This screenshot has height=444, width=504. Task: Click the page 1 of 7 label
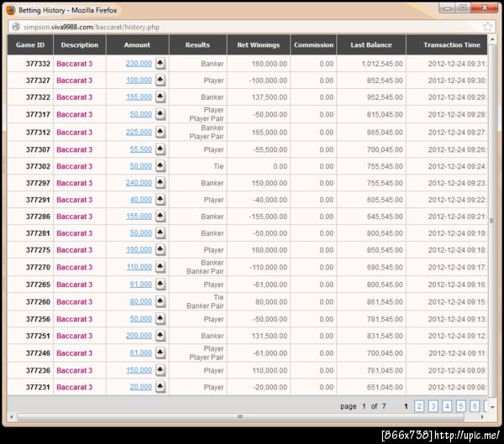(x=363, y=406)
